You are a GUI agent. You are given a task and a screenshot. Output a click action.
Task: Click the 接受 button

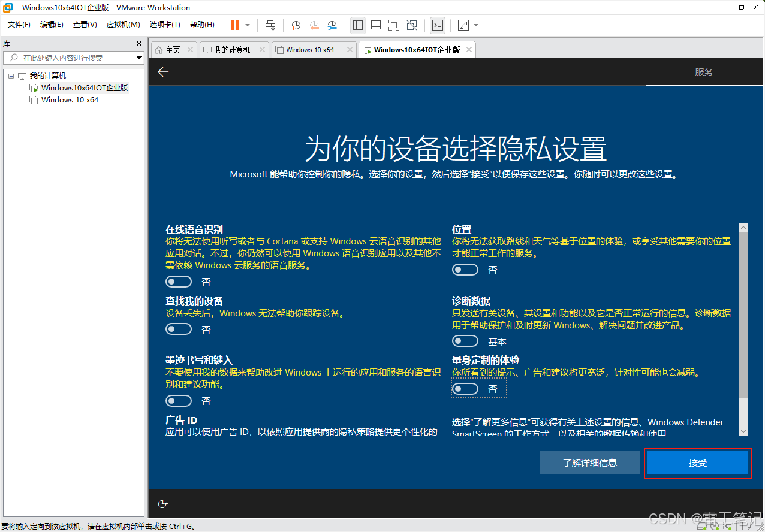(x=698, y=463)
